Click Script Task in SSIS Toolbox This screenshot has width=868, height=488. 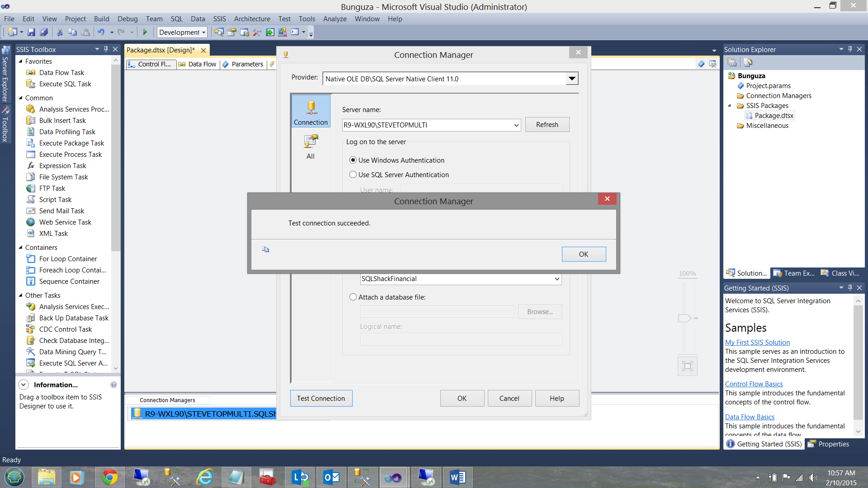click(x=55, y=200)
